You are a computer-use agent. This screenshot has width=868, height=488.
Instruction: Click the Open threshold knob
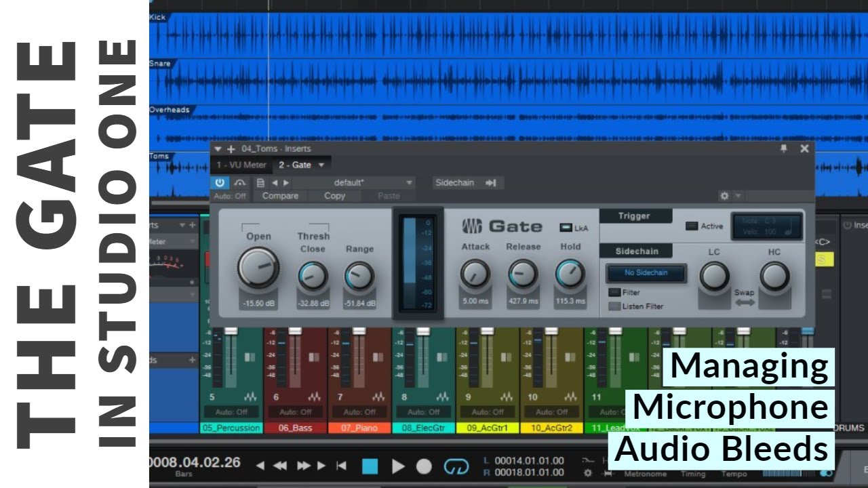[258, 267]
